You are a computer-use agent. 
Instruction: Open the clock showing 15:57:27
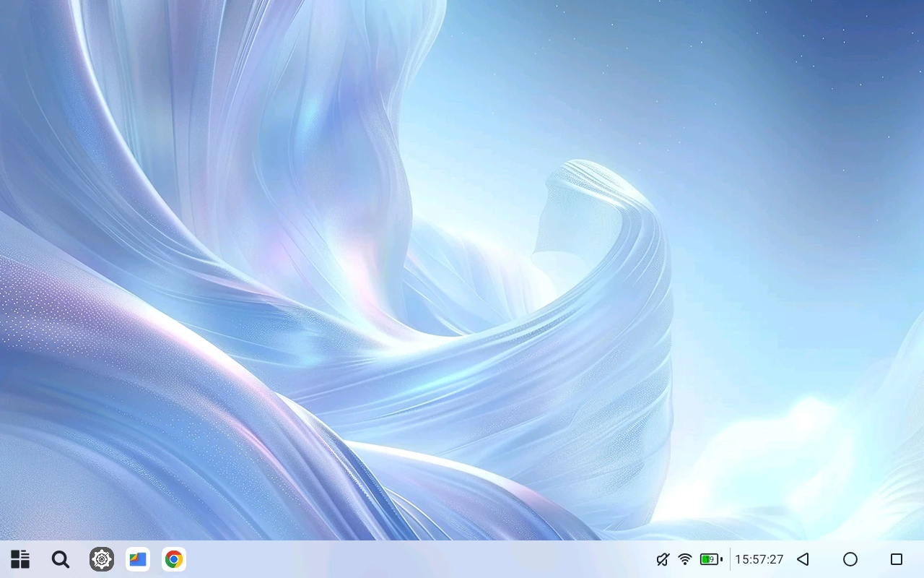[x=759, y=559]
